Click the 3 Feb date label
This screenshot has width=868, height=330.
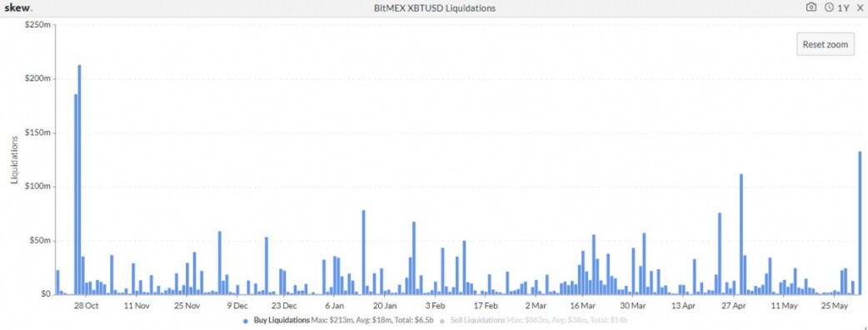[x=435, y=306]
